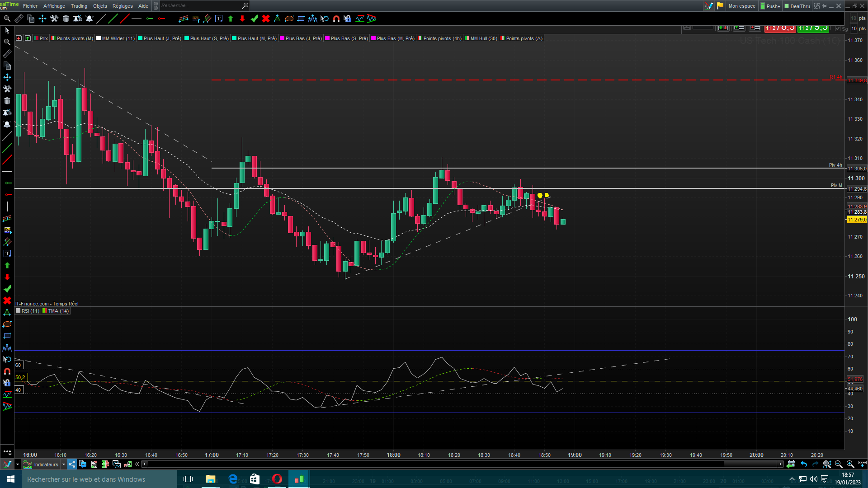
Task: Expand the more tools ellipsis in sidebar
Action: [x=7, y=451]
